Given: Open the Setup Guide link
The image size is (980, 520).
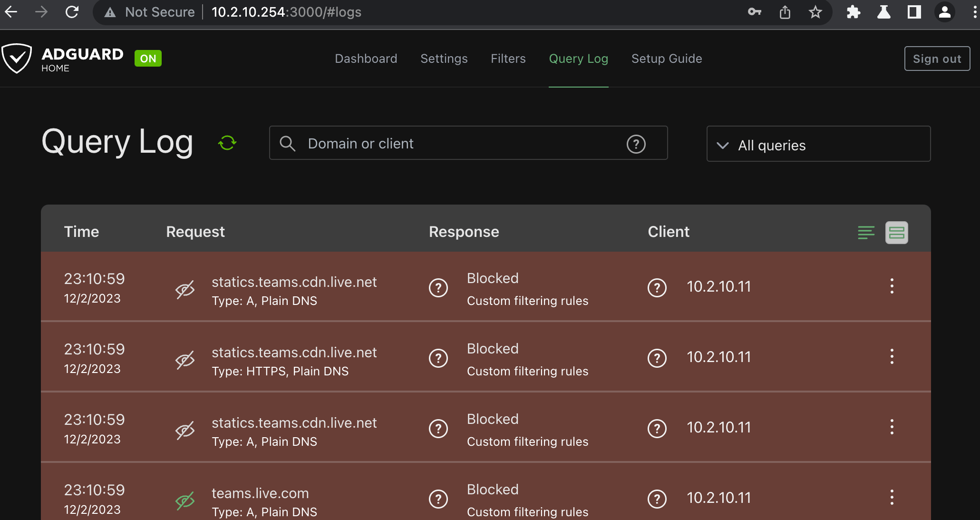Looking at the screenshot, I should (666, 59).
